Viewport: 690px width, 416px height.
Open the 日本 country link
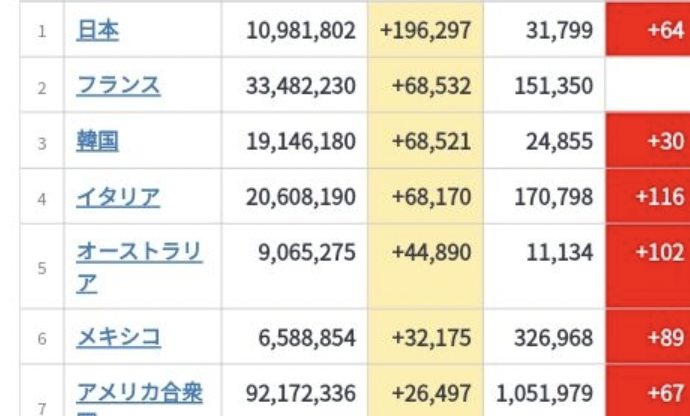point(97,31)
